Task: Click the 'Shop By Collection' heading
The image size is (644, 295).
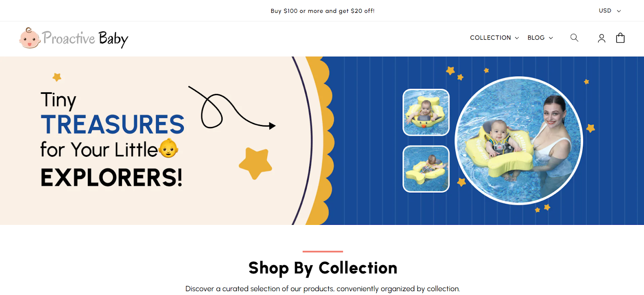Action: (323, 268)
